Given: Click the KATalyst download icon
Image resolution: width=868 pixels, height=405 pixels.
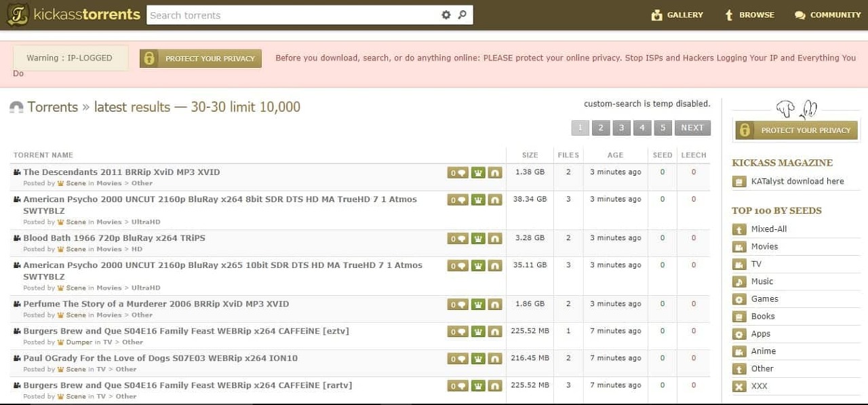Looking at the screenshot, I should (739, 182).
